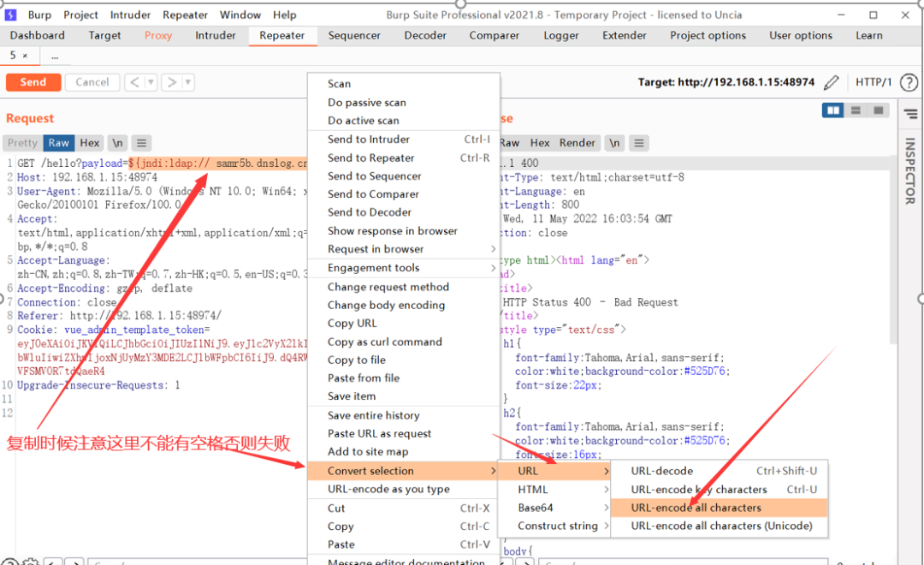Click the Send button

[x=33, y=82]
